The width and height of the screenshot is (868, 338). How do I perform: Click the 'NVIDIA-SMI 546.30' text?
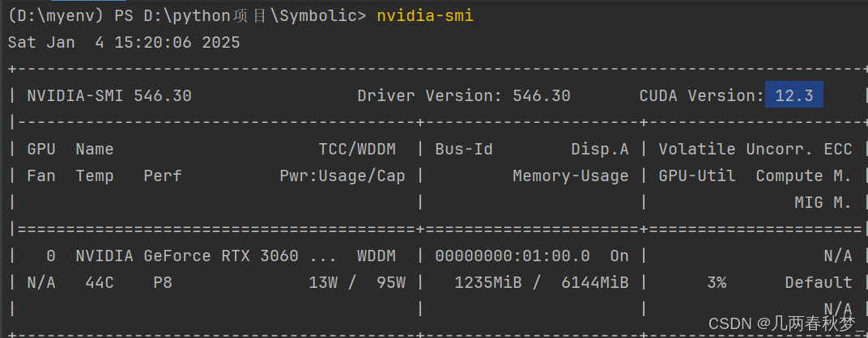[109, 95]
